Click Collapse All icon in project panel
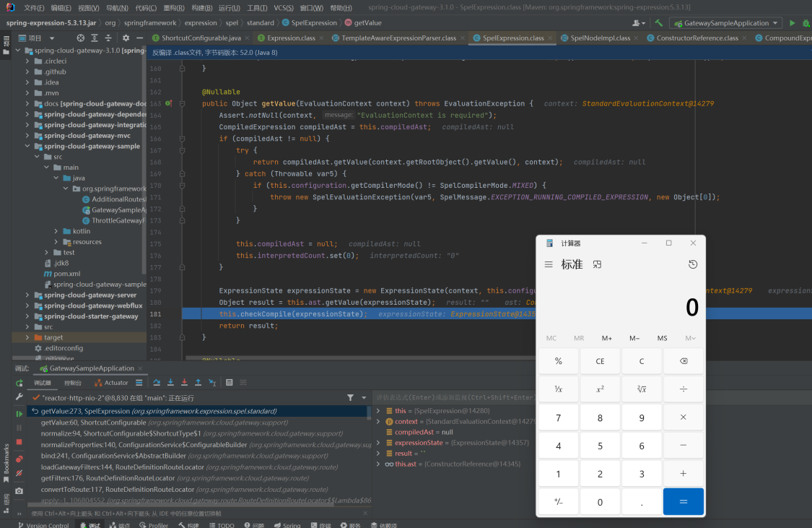Viewport: 812px width, 528px height. (x=108, y=38)
